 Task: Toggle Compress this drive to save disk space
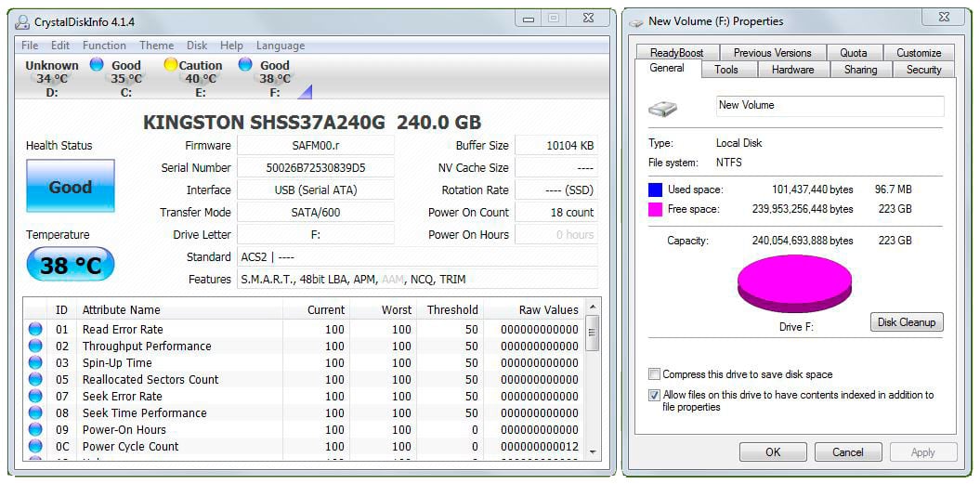click(x=654, y=374)
